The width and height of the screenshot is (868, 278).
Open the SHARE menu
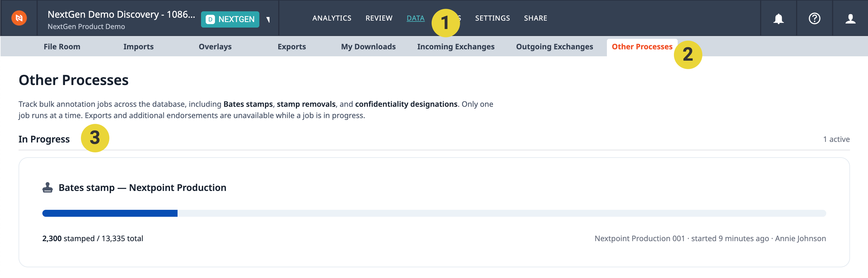[x=536, y=18]
